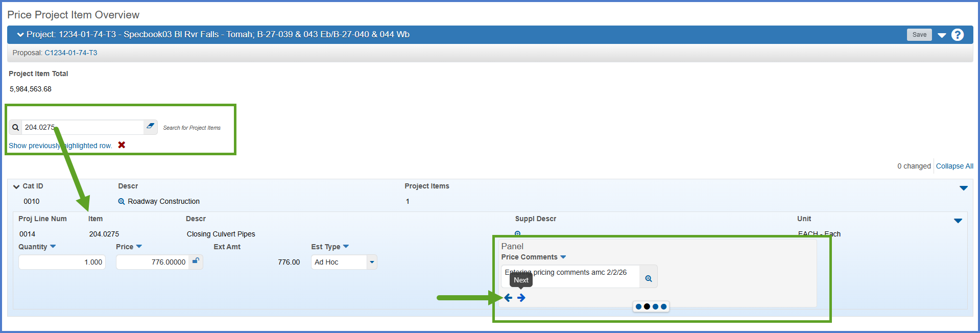This screenshot has height=333, width=980.
Task: Click Collapse All link
Action: pos(954,166)
